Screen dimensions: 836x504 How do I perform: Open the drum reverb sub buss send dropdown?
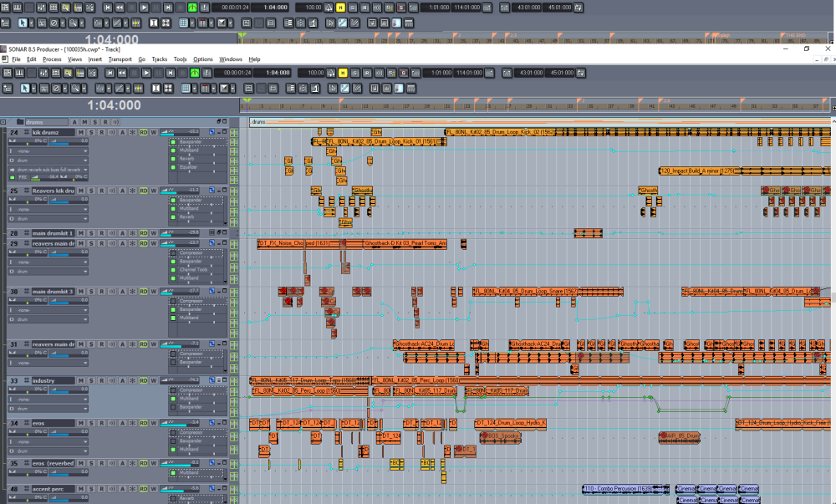click(x=84, y=170)
